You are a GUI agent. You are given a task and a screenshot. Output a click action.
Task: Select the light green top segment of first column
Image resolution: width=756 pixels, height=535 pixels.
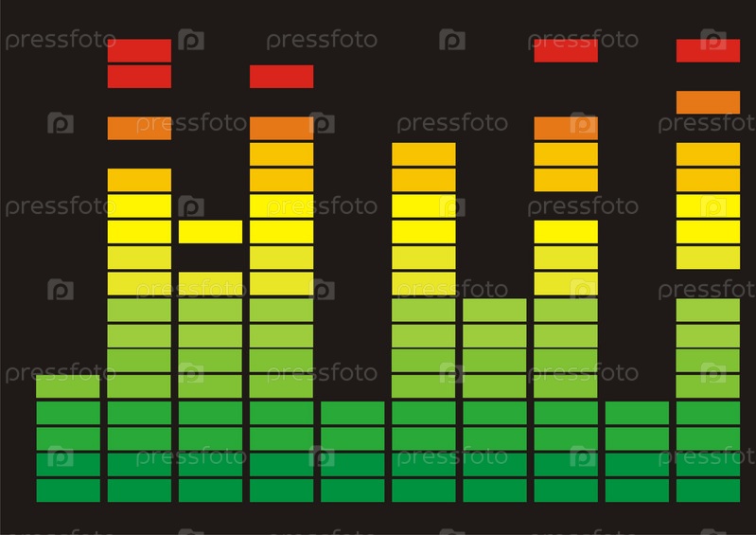(68, 386)
